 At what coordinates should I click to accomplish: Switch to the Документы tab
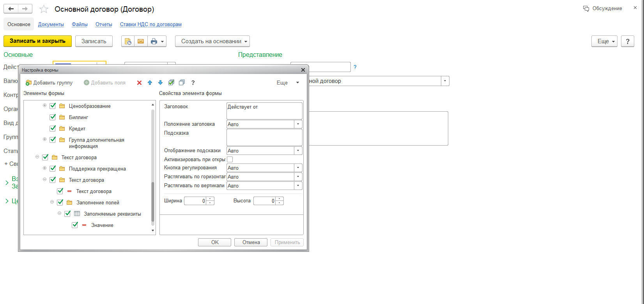51,24
